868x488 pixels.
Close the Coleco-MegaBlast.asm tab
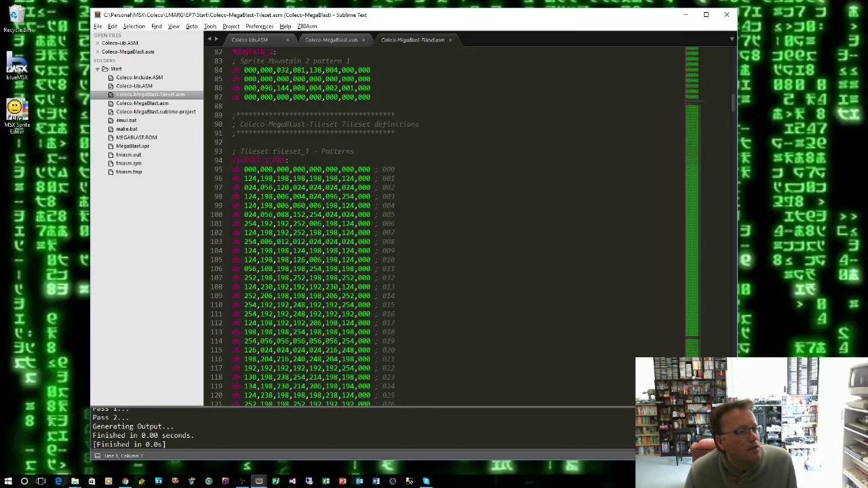tap(363, 40)
